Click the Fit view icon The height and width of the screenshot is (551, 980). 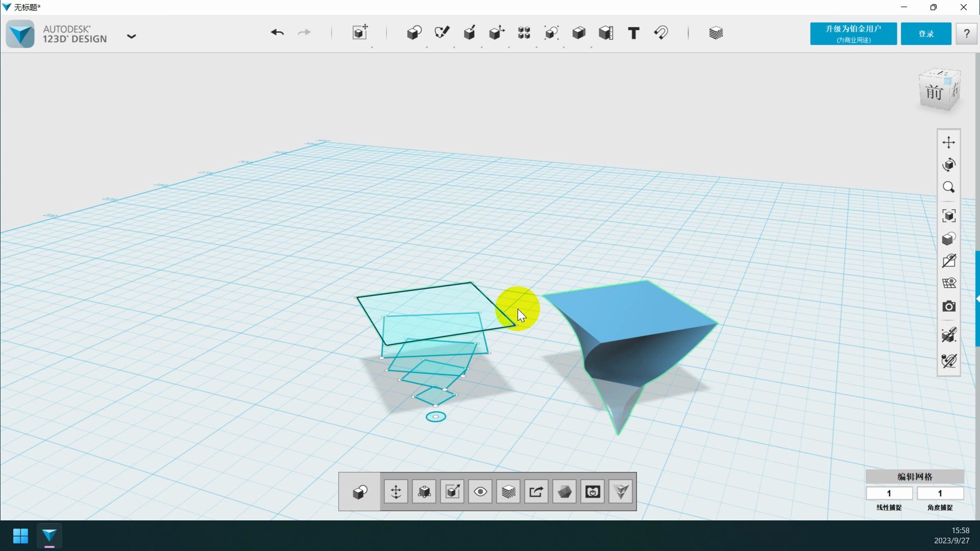(x=949, y=216)
